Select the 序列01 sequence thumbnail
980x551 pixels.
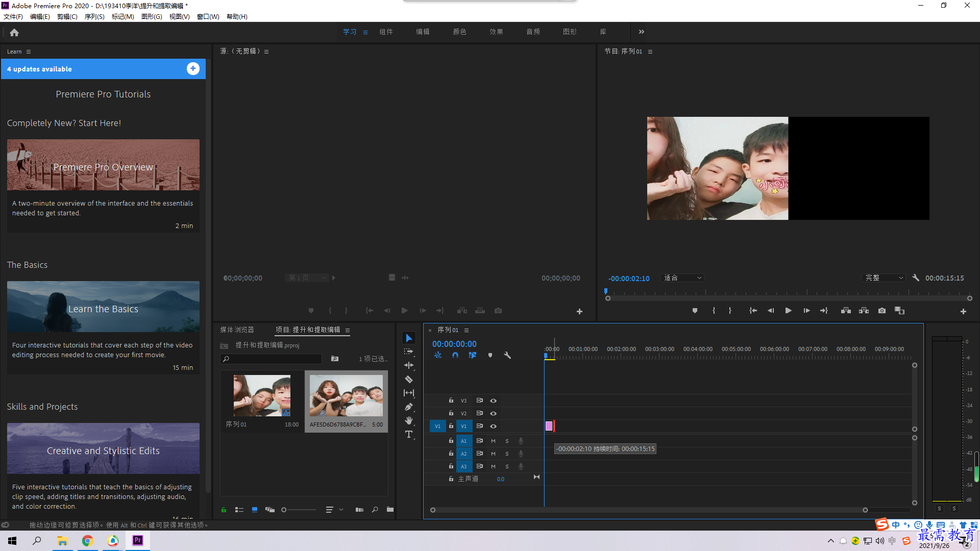click(x=262, y=395)
